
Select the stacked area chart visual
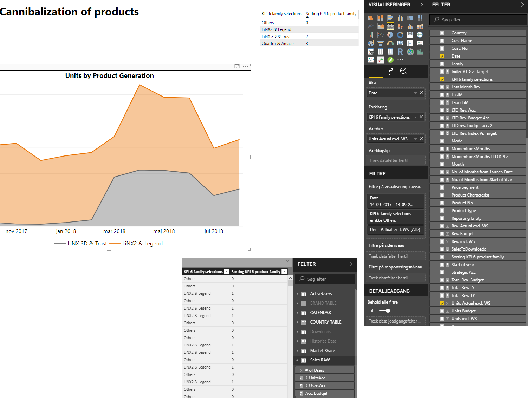390,26
